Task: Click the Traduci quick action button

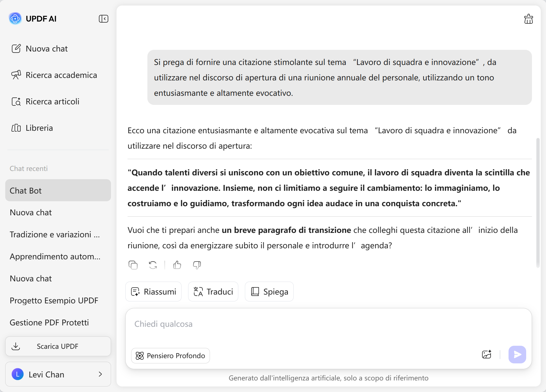Action: coord(213,292)
